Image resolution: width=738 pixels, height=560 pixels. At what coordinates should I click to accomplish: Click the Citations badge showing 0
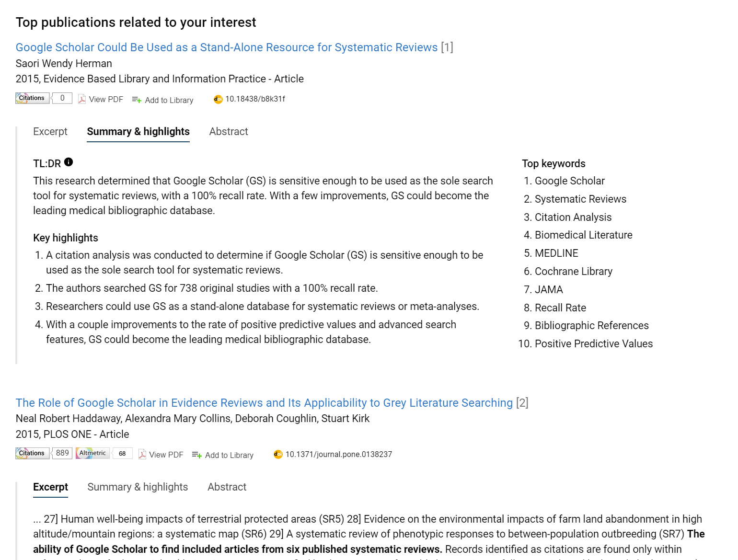[x=44, y=98]
